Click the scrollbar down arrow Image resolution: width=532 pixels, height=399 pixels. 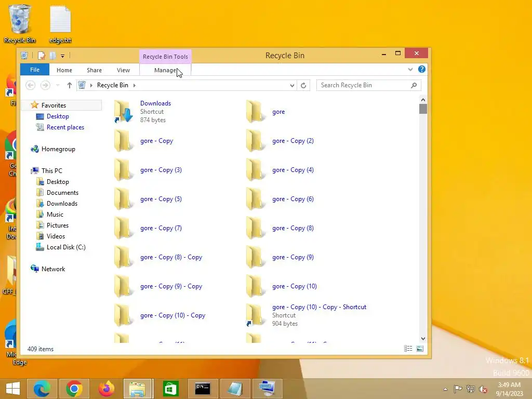[423, 339]
